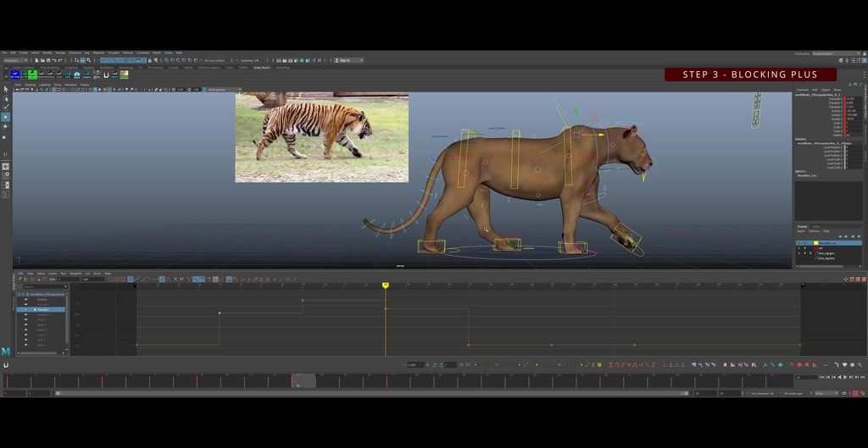The height and width of the screenshot is (448, 868).
Task: Activate the Move tool in toolbox
Action: point(6,117)
